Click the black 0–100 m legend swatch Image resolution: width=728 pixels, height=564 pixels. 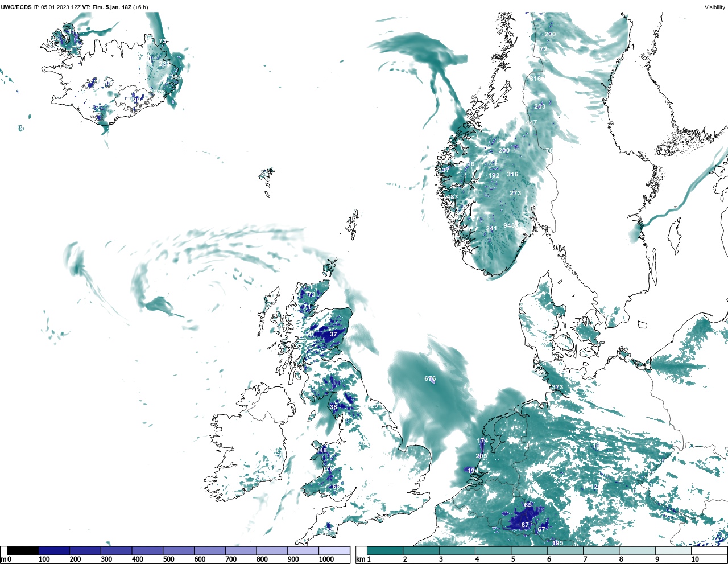point(23,551)
